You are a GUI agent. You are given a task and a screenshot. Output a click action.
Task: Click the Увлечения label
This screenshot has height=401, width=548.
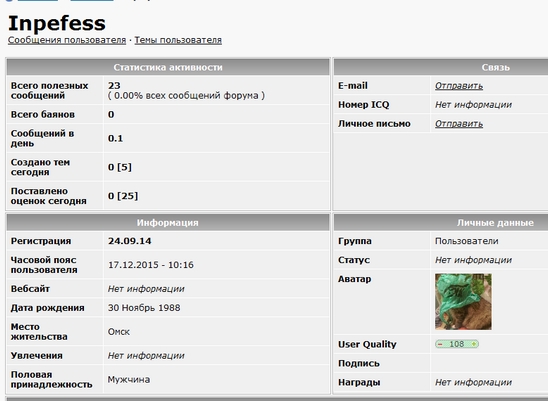point(36,356)
